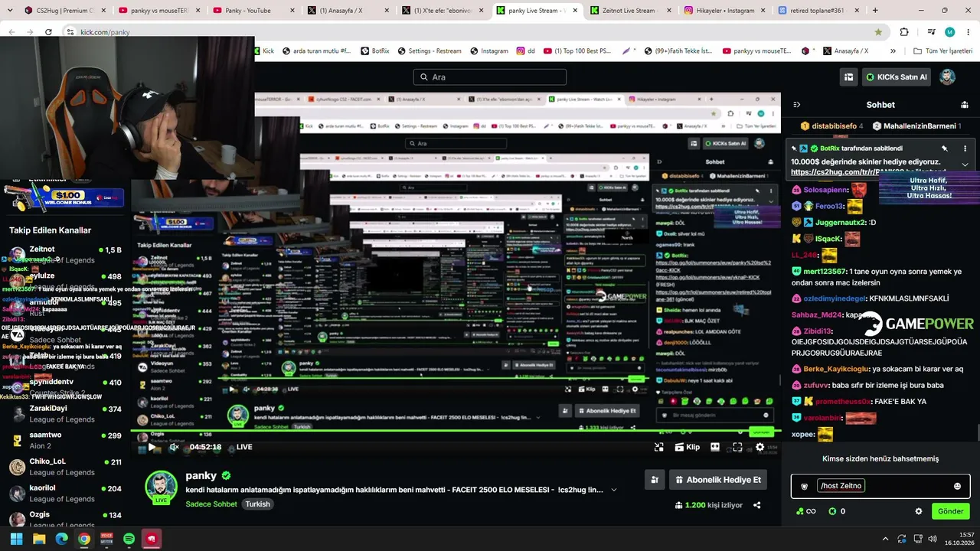This screenshot has width=980, height=551.
Task: Select the Turkish language tag
Action: coord(258,504)
